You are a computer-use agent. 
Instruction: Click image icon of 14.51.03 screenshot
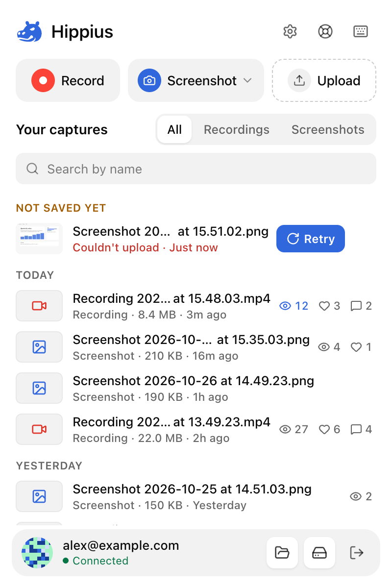point(39,496)
